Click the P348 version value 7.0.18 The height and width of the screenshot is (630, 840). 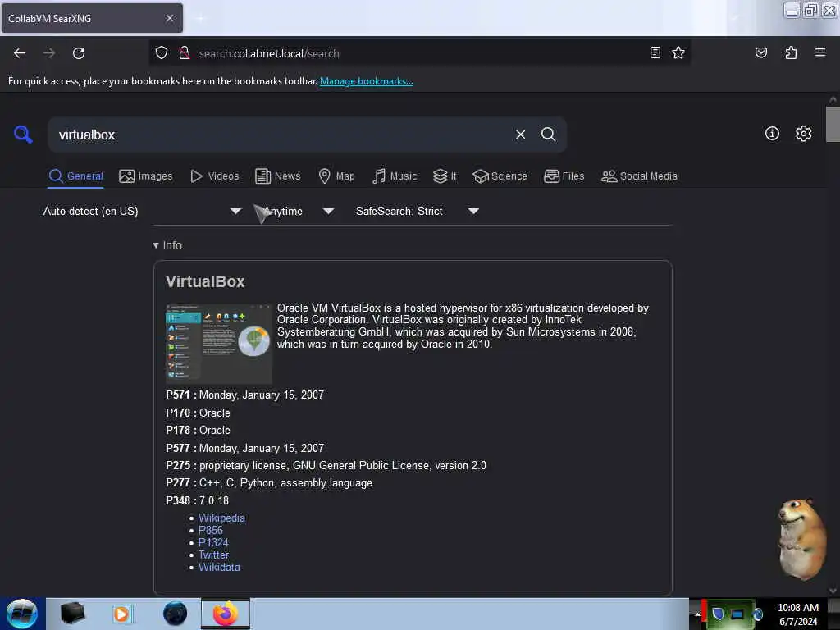coord(214,500)
